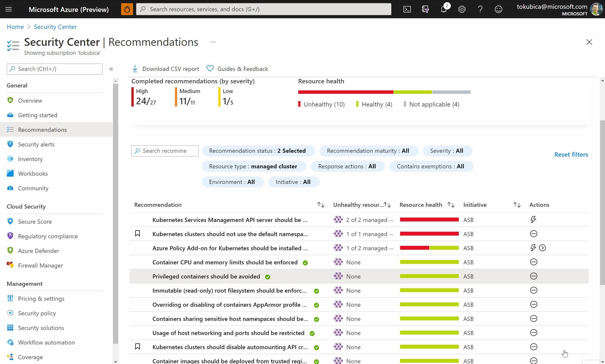Open Security alerts in sidebar
This screenshot has height=364, width=605.
click(x=36, y=144)
